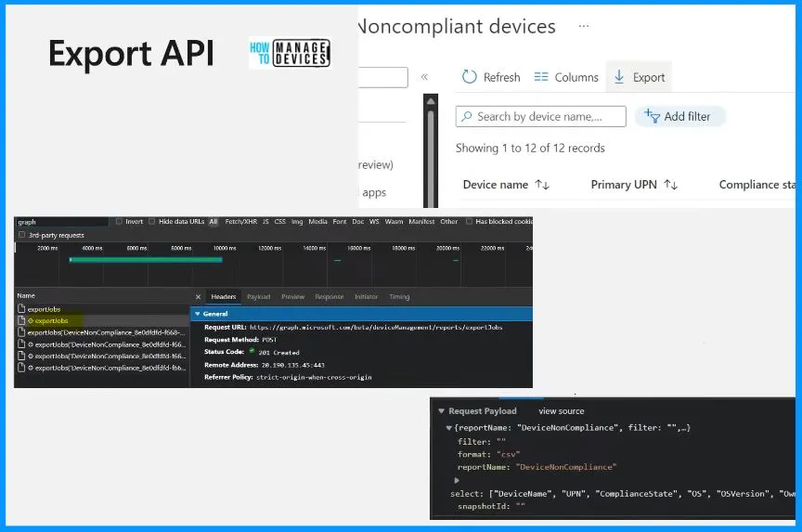The height and width of the screenshot is (532, 802).
Task: Click the view source link
Action: coord(561,410)
